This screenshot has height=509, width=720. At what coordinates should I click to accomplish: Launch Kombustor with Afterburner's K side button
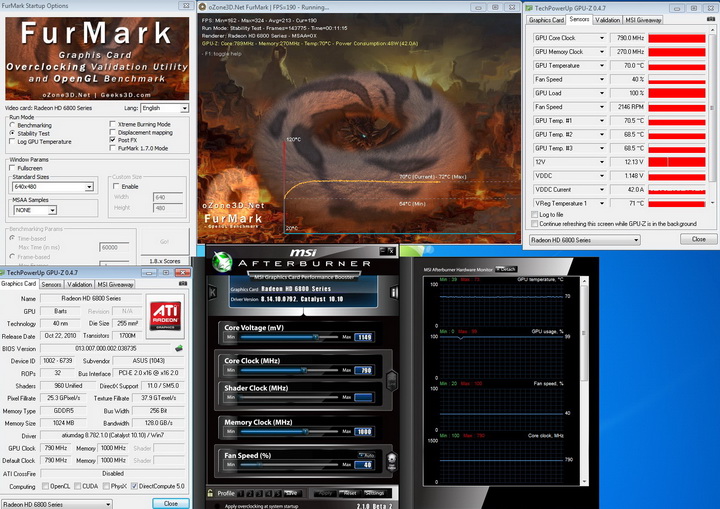pos(213,292)
